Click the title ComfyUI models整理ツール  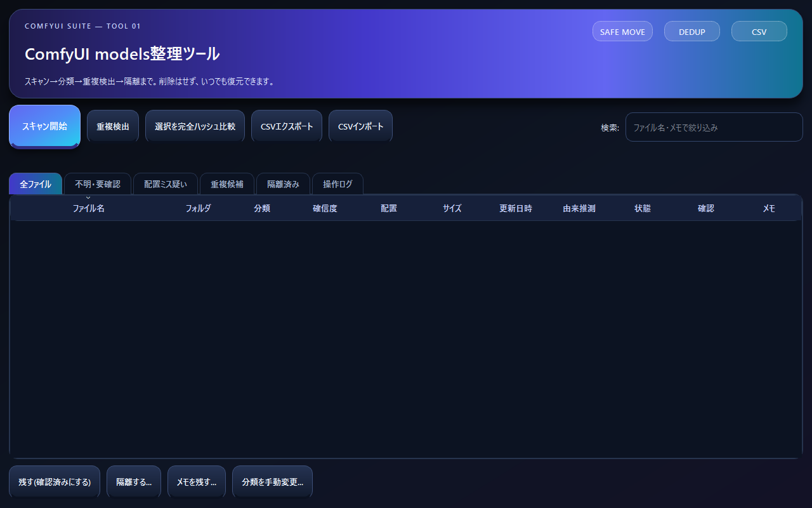coord(122,54)
